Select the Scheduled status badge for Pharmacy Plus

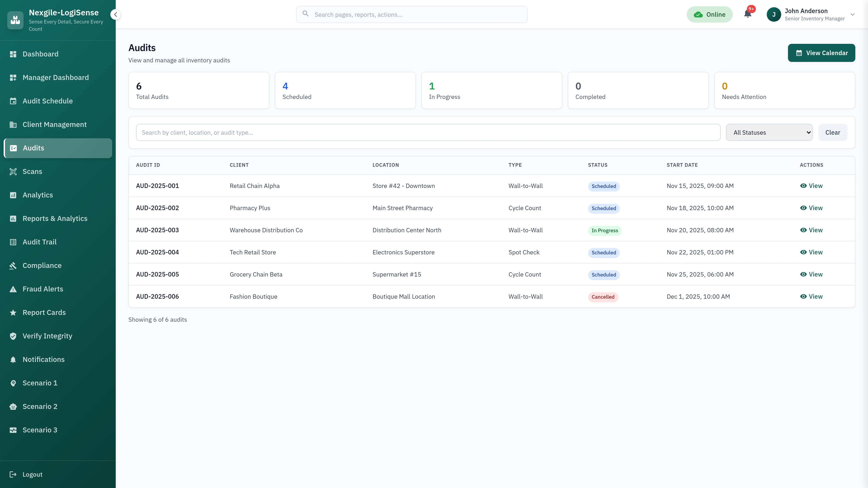click(x=604, y=209)
